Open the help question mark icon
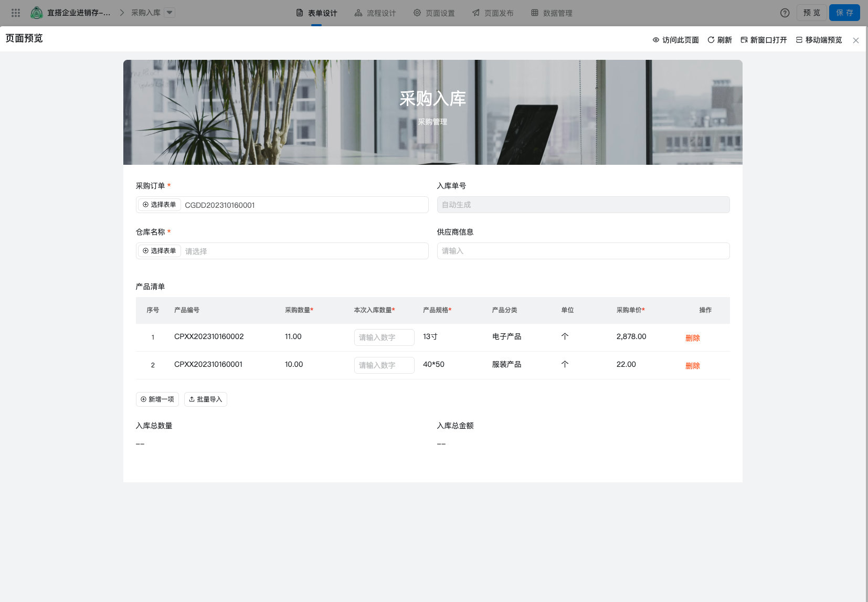This screenshot has width=868, height=602. pos(785,13)
